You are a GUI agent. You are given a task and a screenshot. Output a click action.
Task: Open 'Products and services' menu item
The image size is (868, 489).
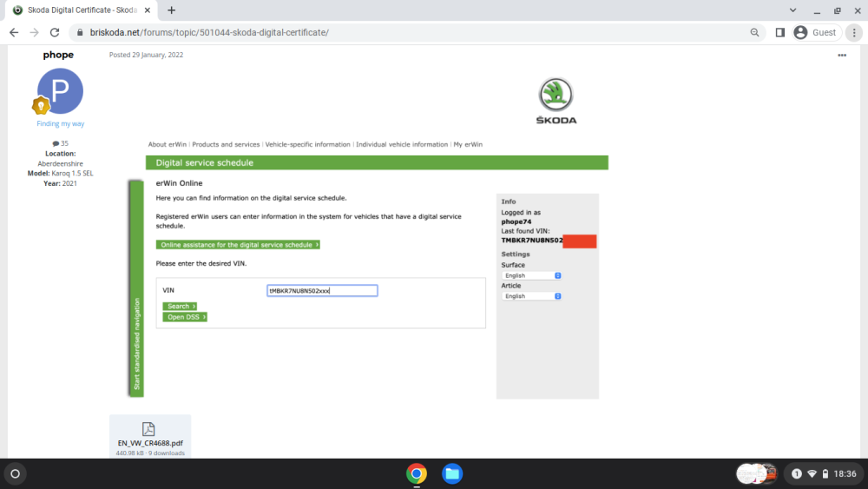point(226,144)
